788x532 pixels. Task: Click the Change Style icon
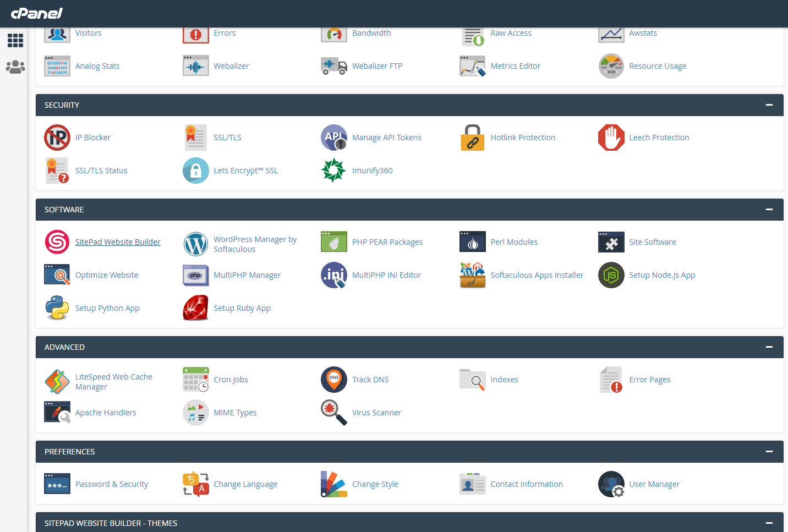pos(334,484)
